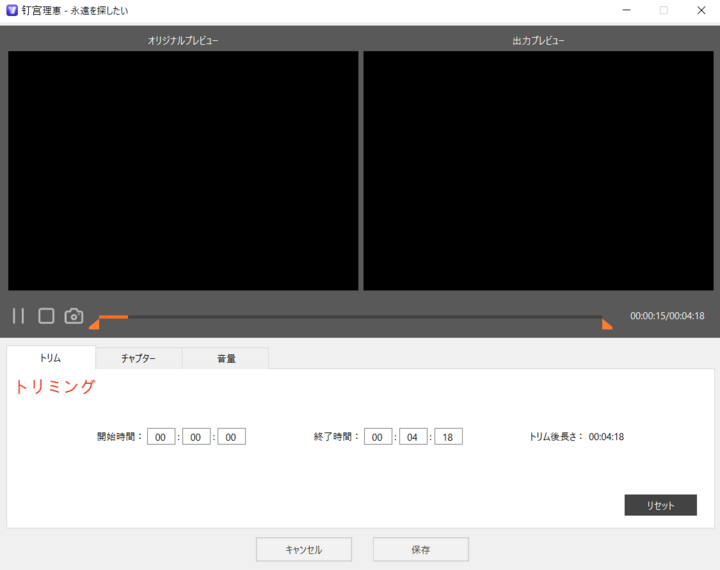Click the orange trim end marker
Screen dimensions: 720x570
click(607, 324)
